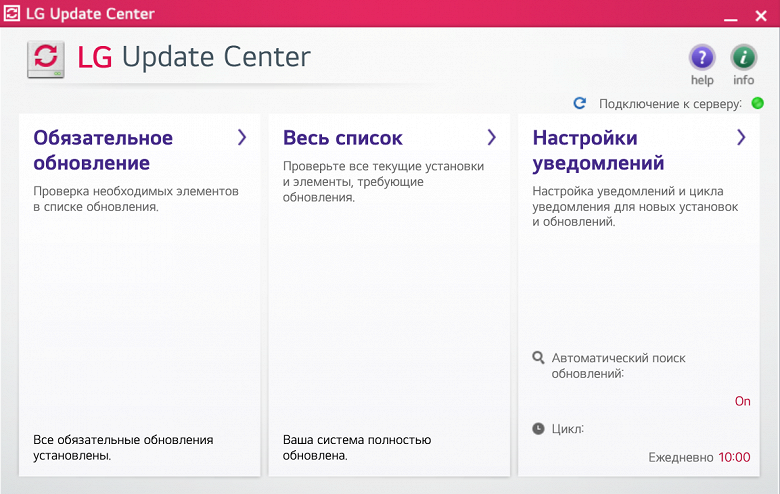Screen dimensions: 780x494
Task: Expand the Обязательное обновление chevron arrow
Action: point(242,137)
